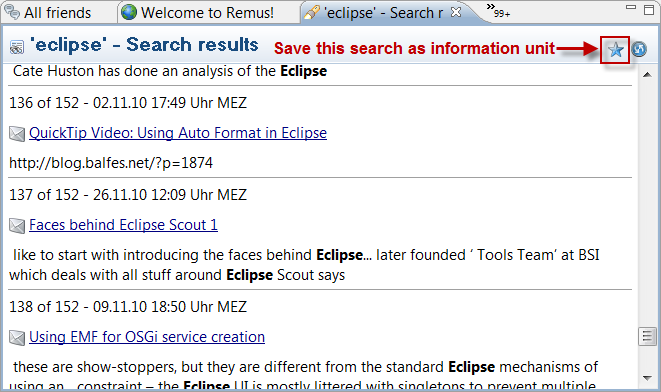Click "'eclipse' - Search results" heading
This screenshot has height=392, width=661.
(x=144, y=45)
